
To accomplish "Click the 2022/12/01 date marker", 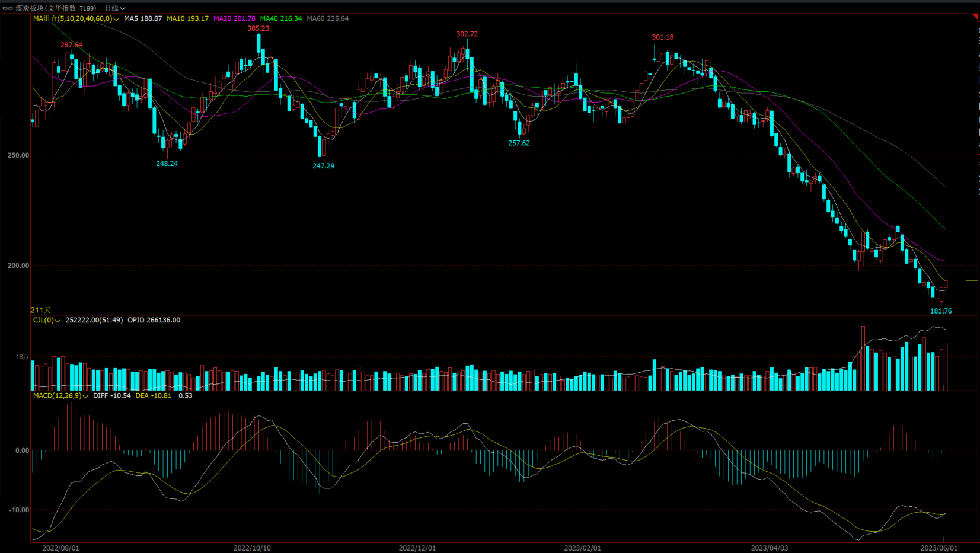I will (x=417, y=548).
